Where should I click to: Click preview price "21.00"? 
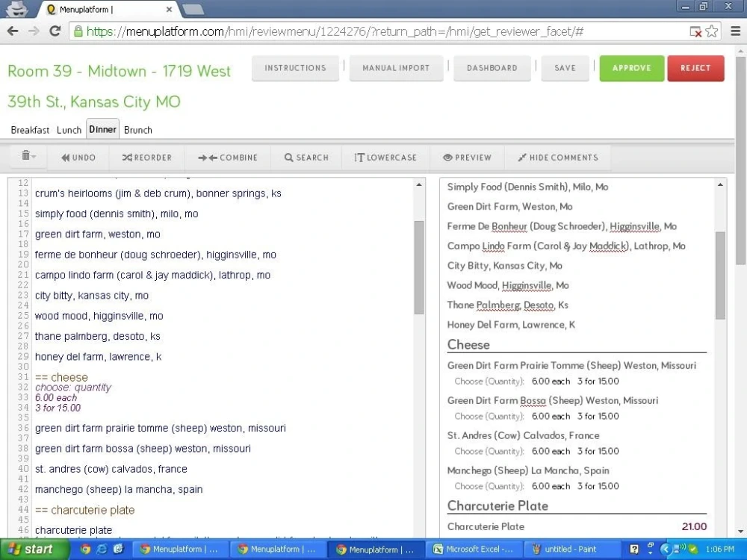[694, 526]
